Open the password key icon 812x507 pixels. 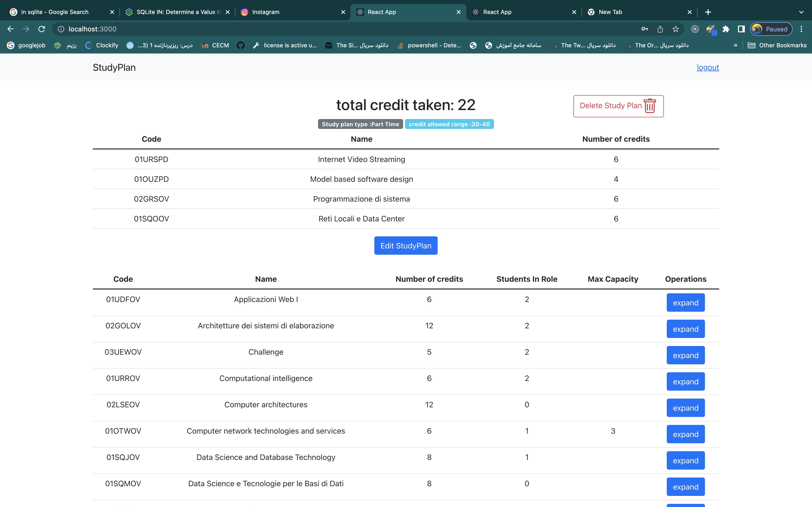tap(644, 29)
